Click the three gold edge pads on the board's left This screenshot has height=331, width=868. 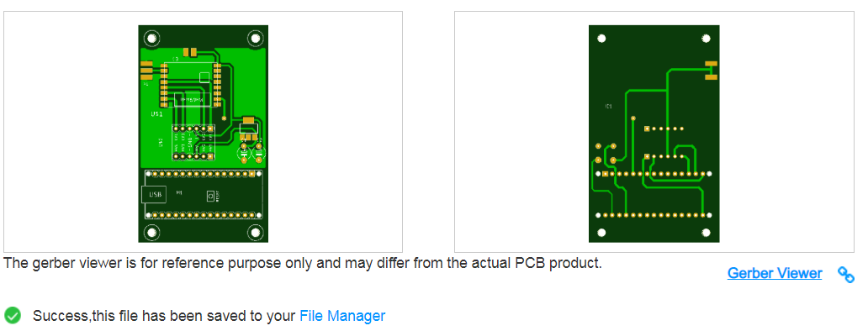pos(146,71)
